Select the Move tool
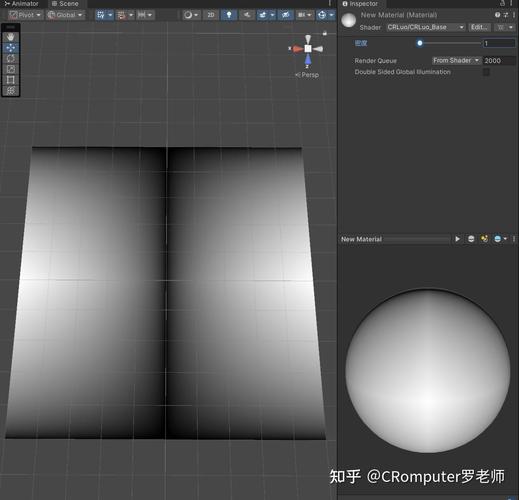519x500 pixels. click(11, 48)
